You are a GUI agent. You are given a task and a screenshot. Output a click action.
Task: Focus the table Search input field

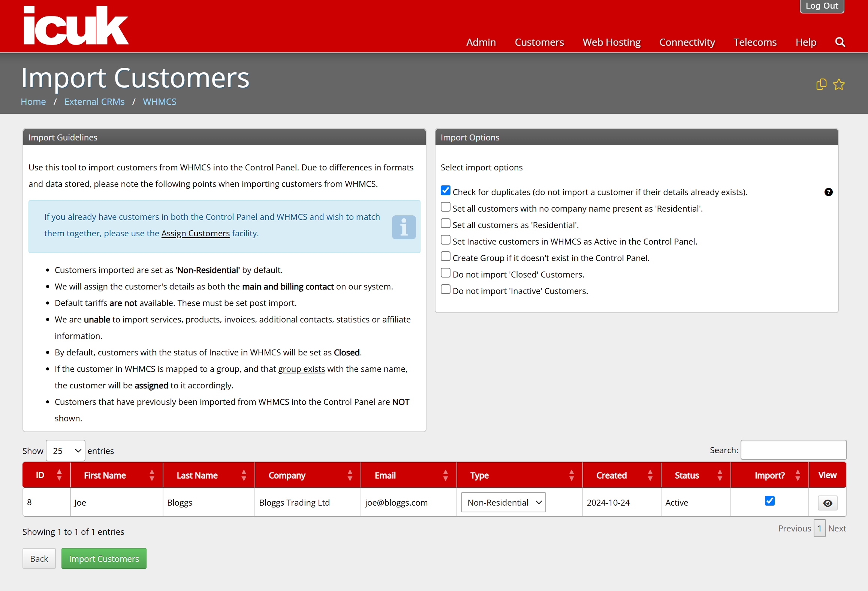coord(793,450)
